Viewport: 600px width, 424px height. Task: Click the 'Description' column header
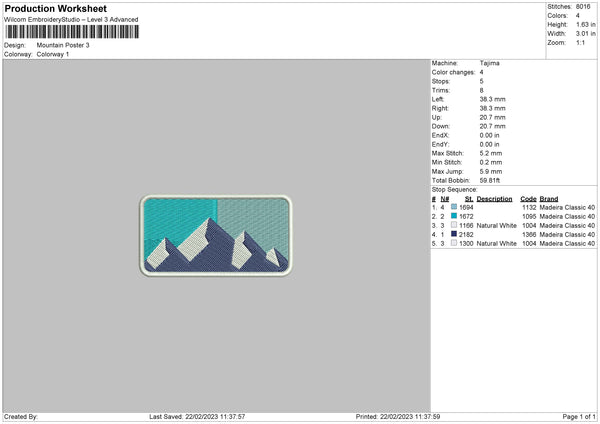pyautogui.click(x=494, y=199)
